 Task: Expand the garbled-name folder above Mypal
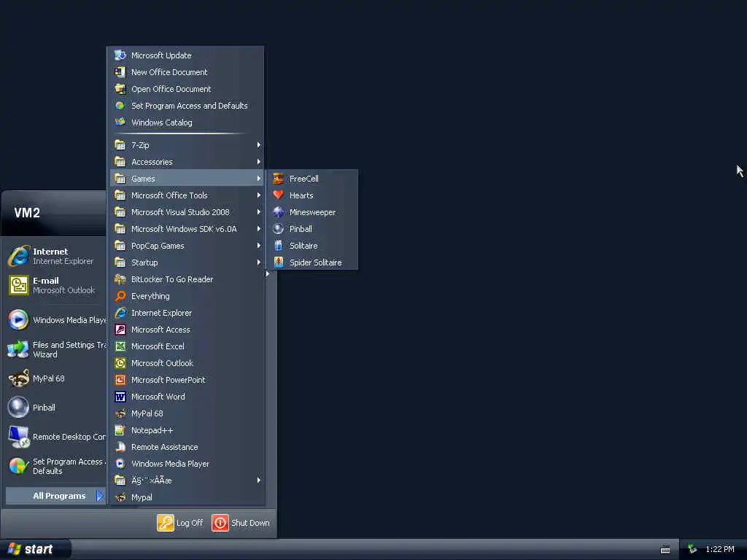click(x=187, y=480)
